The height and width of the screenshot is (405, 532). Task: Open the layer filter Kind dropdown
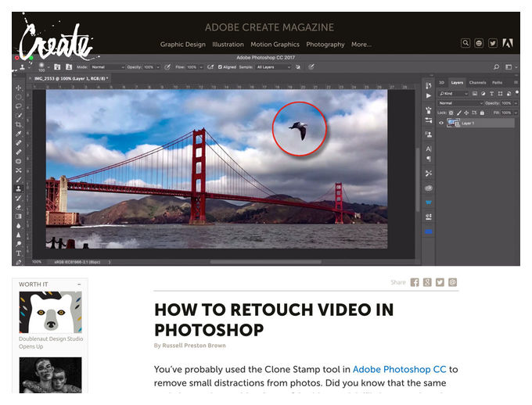tap(453, 93)
